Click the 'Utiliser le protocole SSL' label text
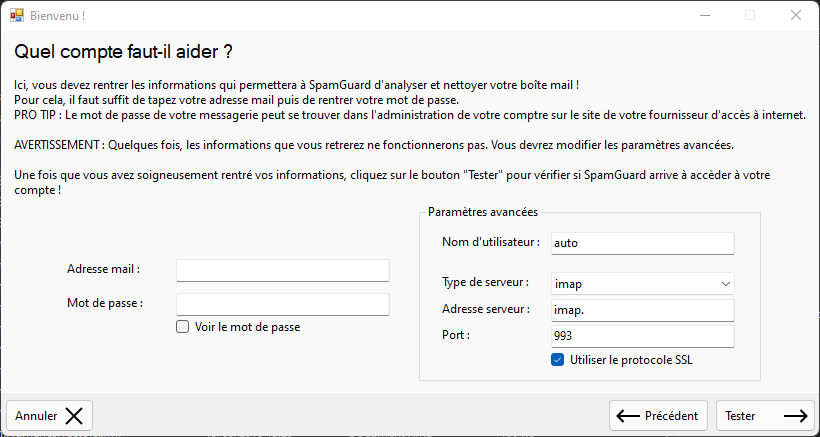Screen dimensions: 820x437 pos(631,360)
